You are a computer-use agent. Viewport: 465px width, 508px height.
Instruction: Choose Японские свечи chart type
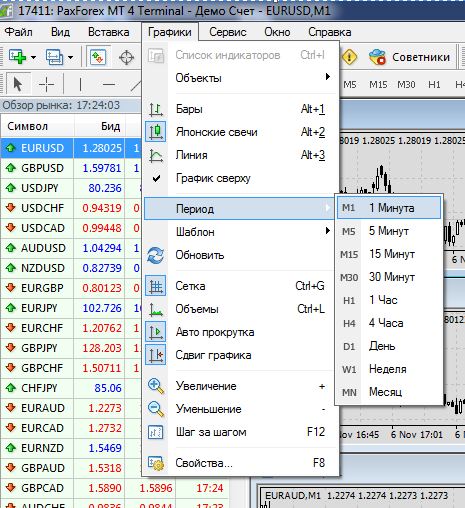point(240,132)
